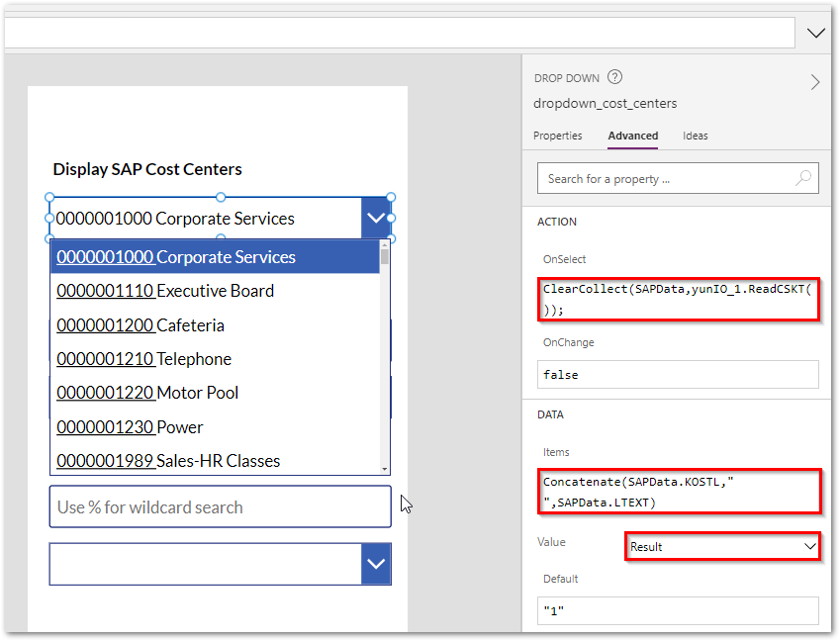Click the OnChange false field
The width and height of the screenshot is (840, 641).
(678, 374)
